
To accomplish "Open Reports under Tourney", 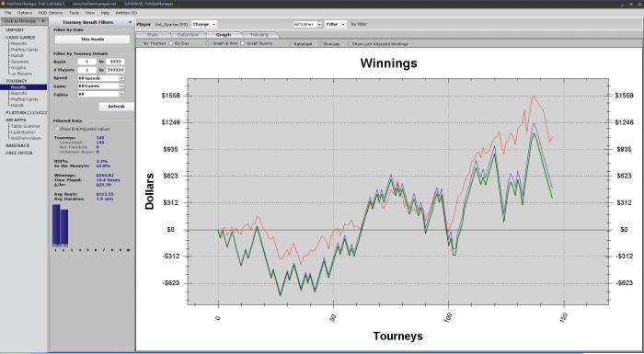I will point(18,93).
